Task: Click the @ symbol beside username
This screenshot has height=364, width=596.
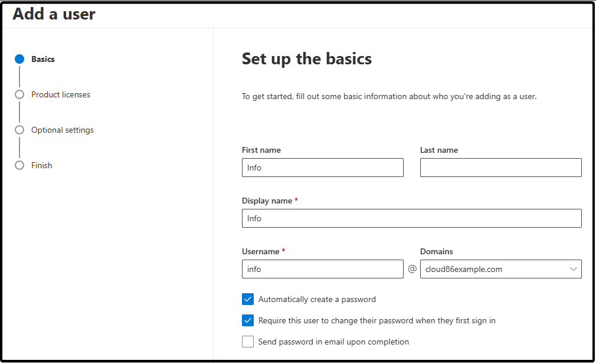Action: pos(412,269)
